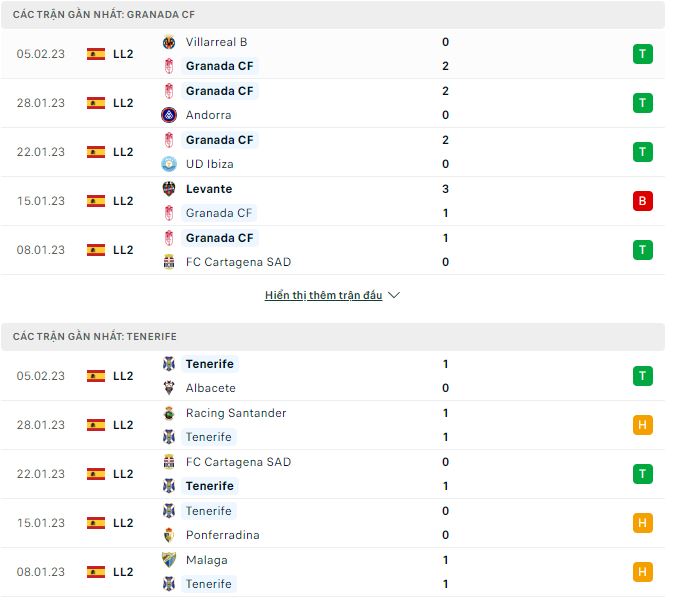Click the Ponferradina club crest

click(x=169, y=535)
